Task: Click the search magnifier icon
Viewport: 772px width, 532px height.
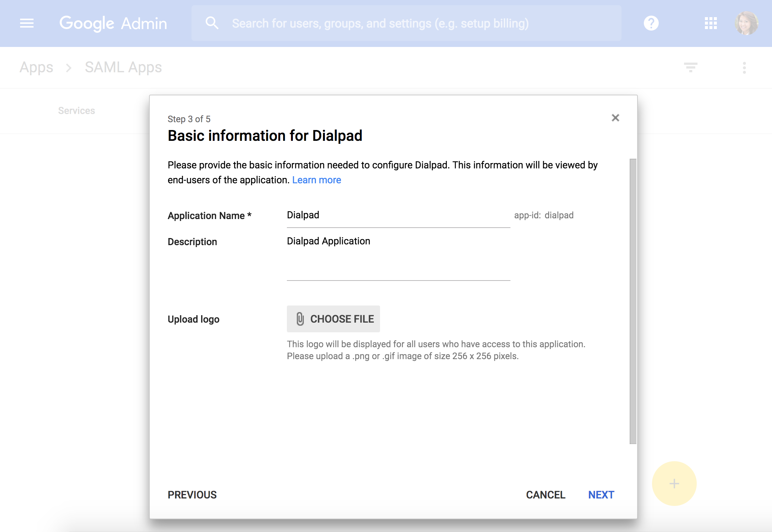Action: pos(212,23)
